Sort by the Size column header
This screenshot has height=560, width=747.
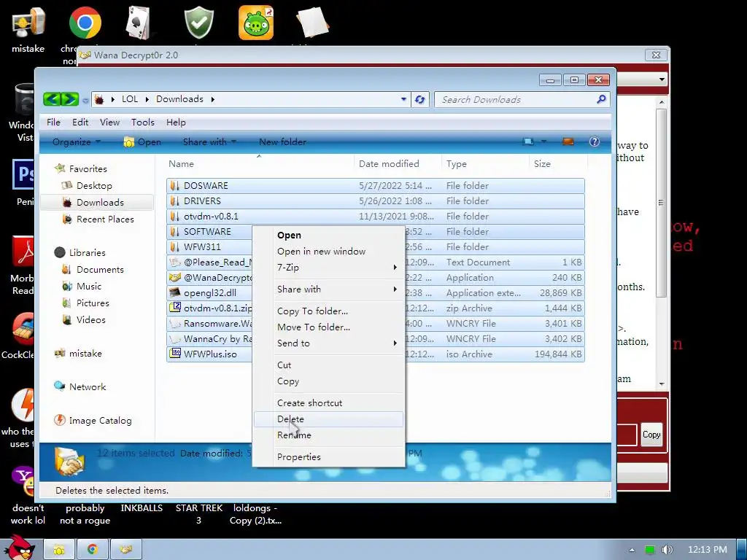558,164
